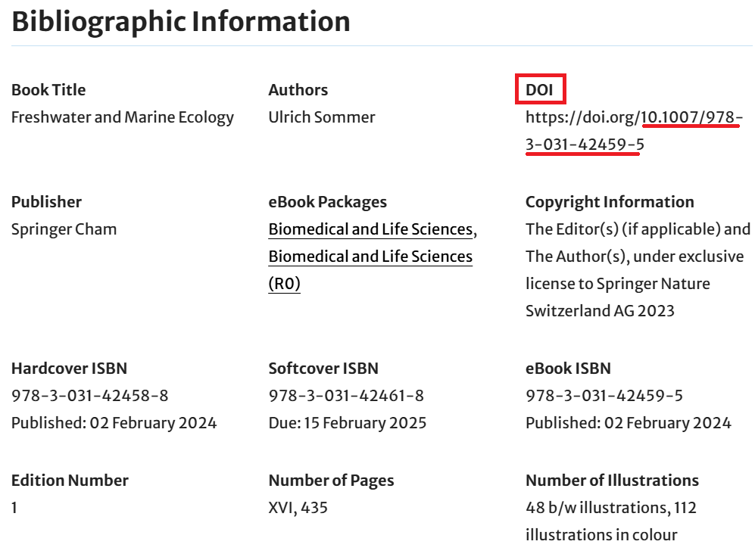Click the eBook ISBN label
The image size is (755, 560).
[x=568, y=369]
